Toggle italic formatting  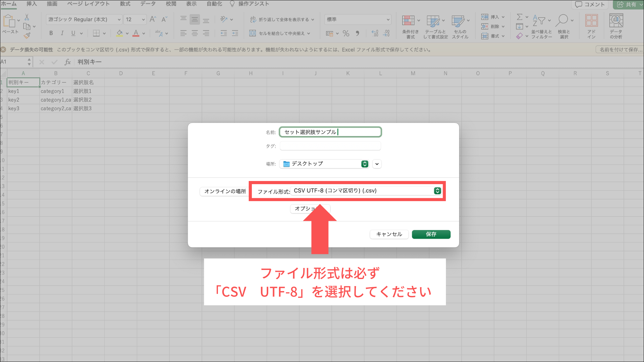[x=62, y=33]
